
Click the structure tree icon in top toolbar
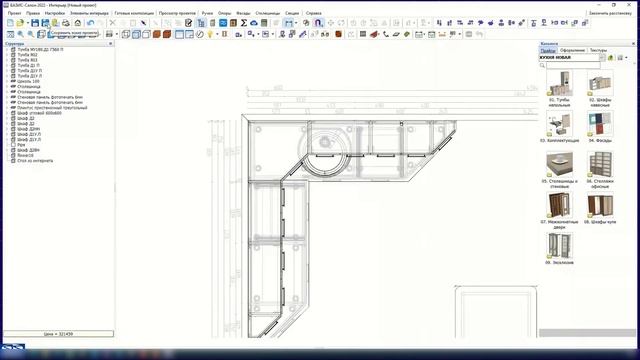tap(201, 23)
